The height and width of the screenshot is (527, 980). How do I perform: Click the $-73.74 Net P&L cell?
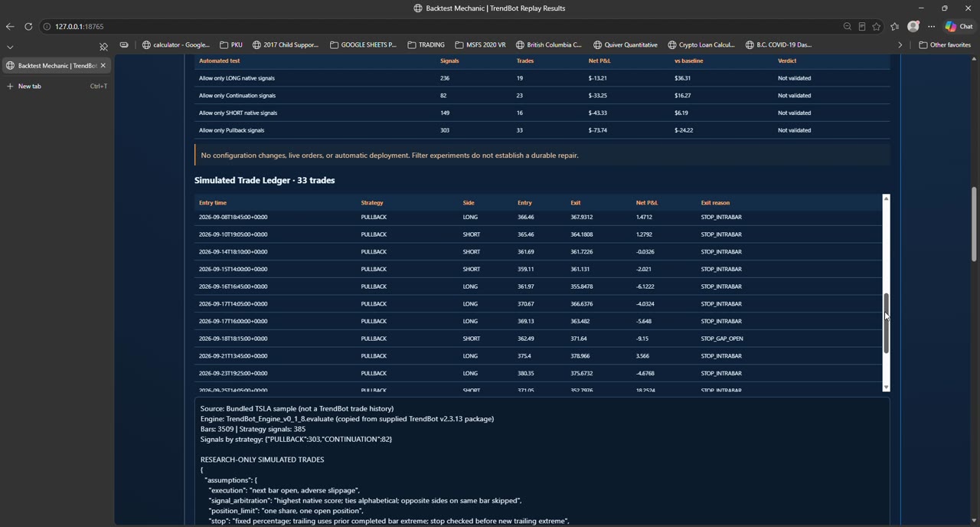tap(598, 130)
